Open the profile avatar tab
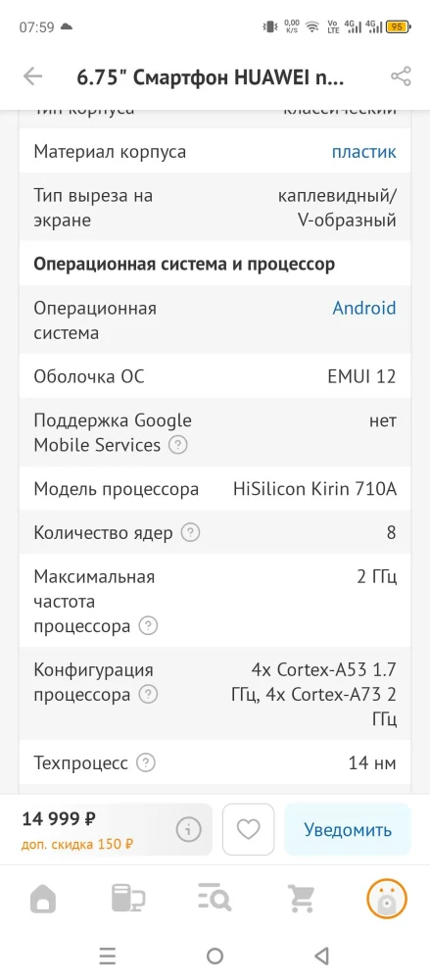Image resolution: width=430 pixels, height=980 pixels. pyautogui.click(x=386, y=899)
